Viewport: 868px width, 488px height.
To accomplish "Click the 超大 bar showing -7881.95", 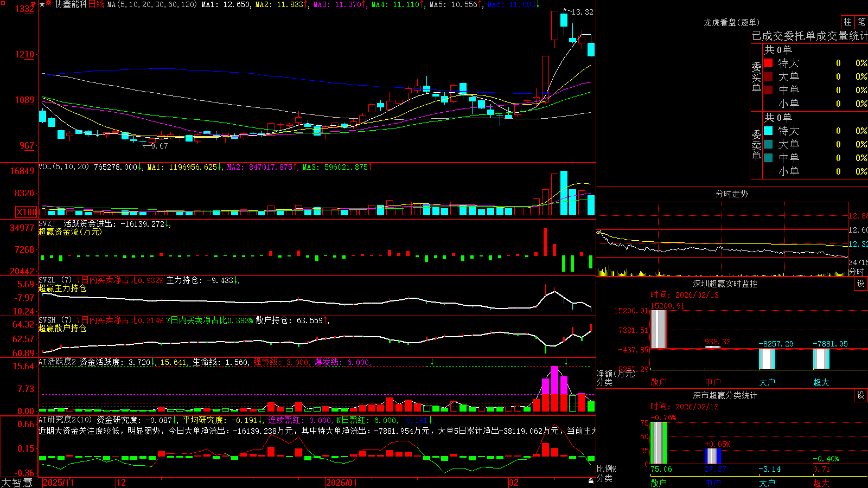I will click(x=821, y=358).
